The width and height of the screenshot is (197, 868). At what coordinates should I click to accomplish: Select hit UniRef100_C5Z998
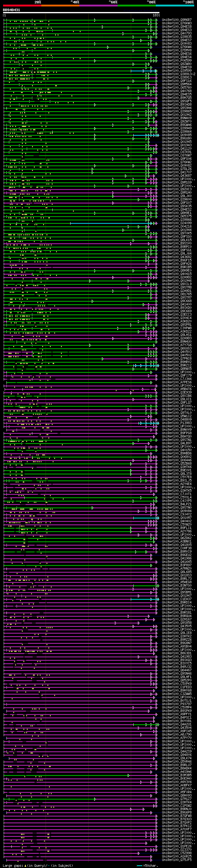pos(177,853)
